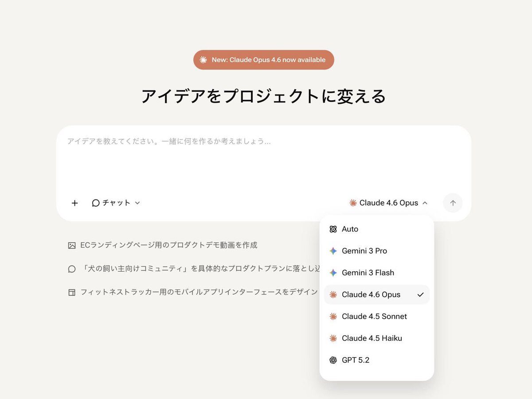Click the speech bubble icon beside the dog community suggestion
532x399 pixels.
click(x=71, y=268)
